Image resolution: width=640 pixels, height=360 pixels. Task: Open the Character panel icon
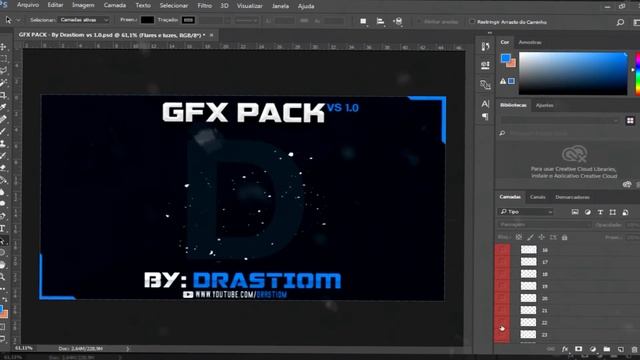[485, 104]
